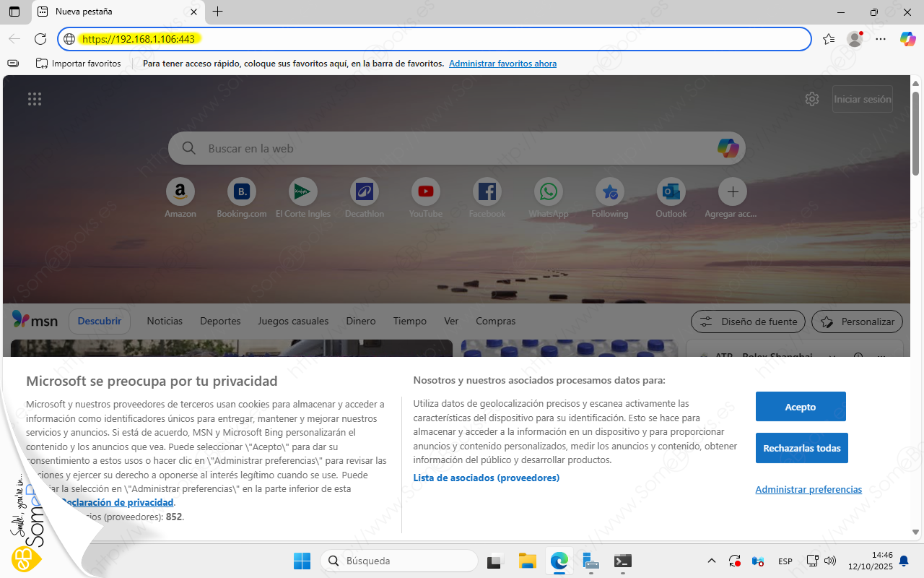Click the page vertical scrollbar thumb
This screenshot has height=578, width=924.
(x=916, y=134)
